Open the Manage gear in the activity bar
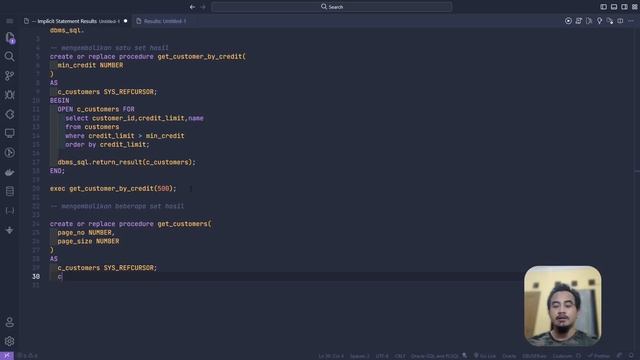This screenshot has height=360, width=640. 10,341
